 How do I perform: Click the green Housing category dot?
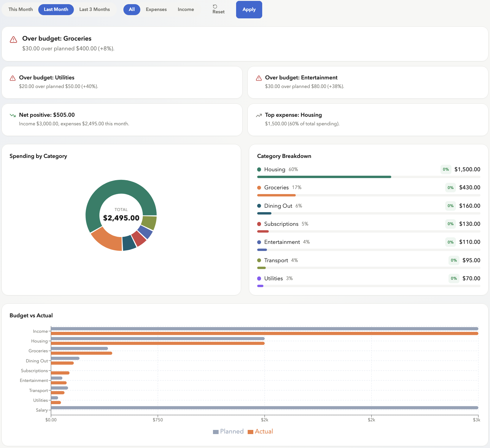pyautogui.click(x=259, y=169)
